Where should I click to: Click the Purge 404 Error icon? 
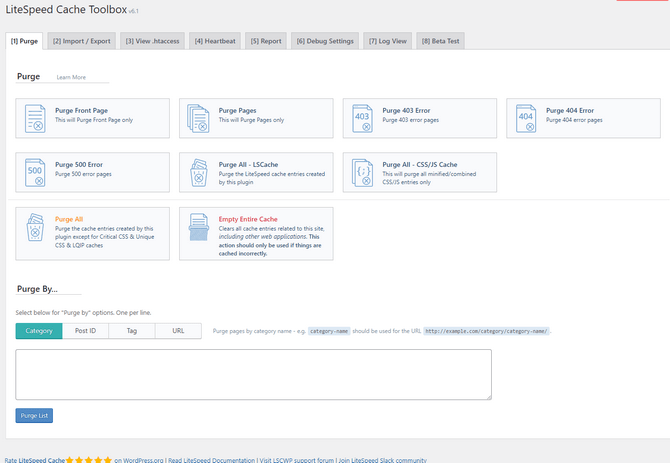tap(526, 118)
